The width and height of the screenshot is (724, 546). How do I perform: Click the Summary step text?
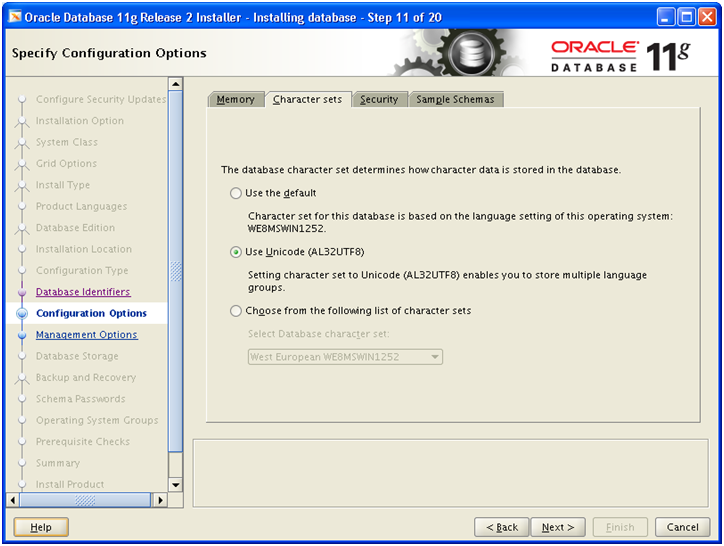tap(58, 463)
